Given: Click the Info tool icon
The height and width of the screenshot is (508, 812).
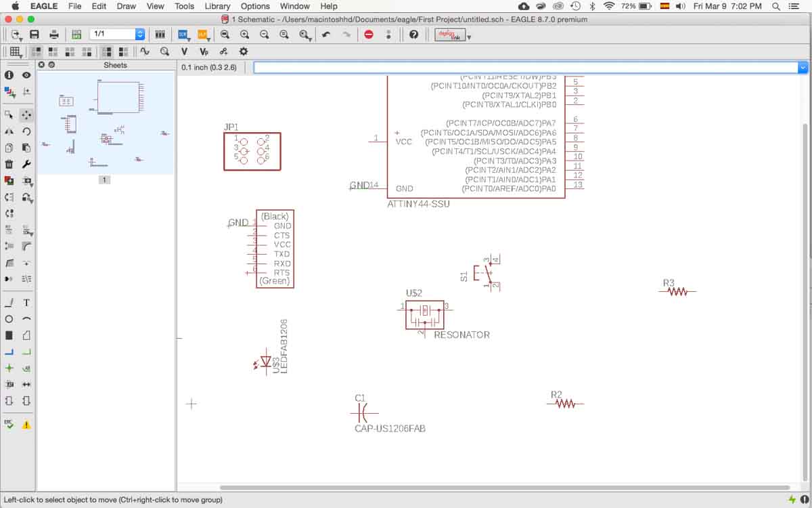Looking at the screenshot, I should [x=9, y=75].
